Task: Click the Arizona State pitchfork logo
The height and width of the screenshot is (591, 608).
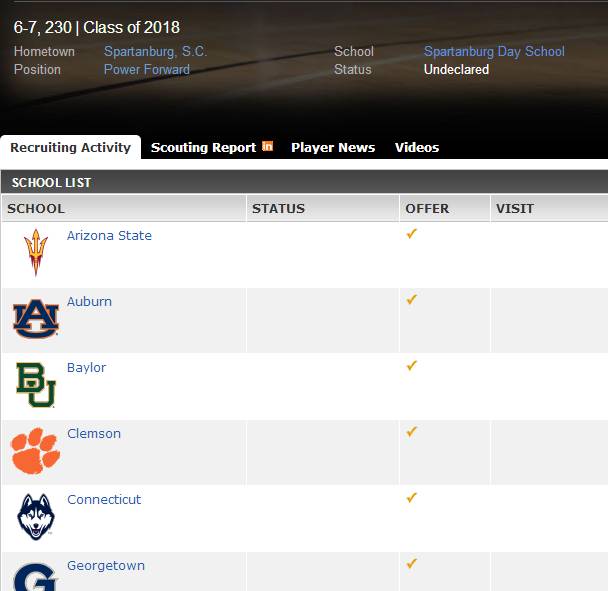Action: (x=36, y=252)
